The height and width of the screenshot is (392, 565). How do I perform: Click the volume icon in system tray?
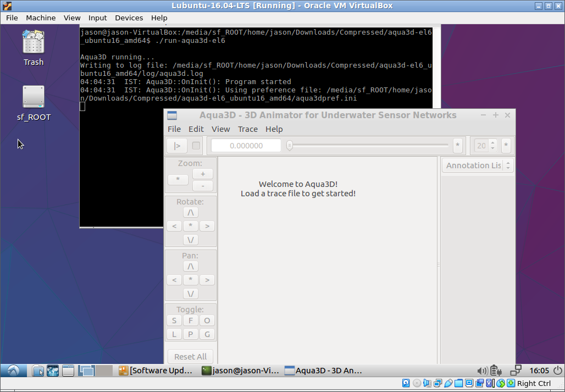click(x=482, y=371)
